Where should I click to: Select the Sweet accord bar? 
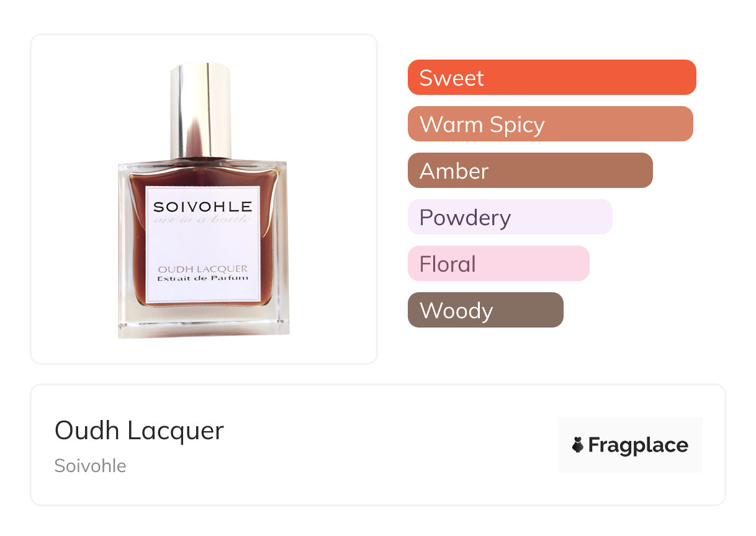click(552, 78)
